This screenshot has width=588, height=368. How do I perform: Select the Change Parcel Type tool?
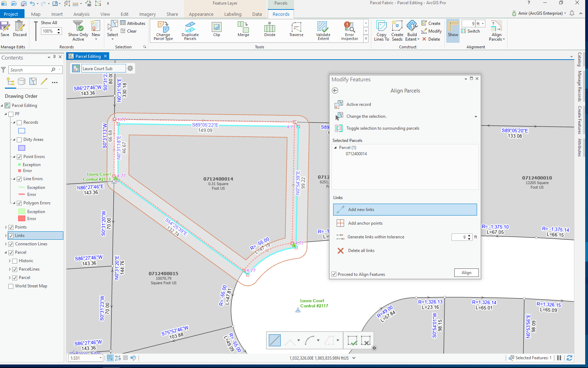point(163,30)
